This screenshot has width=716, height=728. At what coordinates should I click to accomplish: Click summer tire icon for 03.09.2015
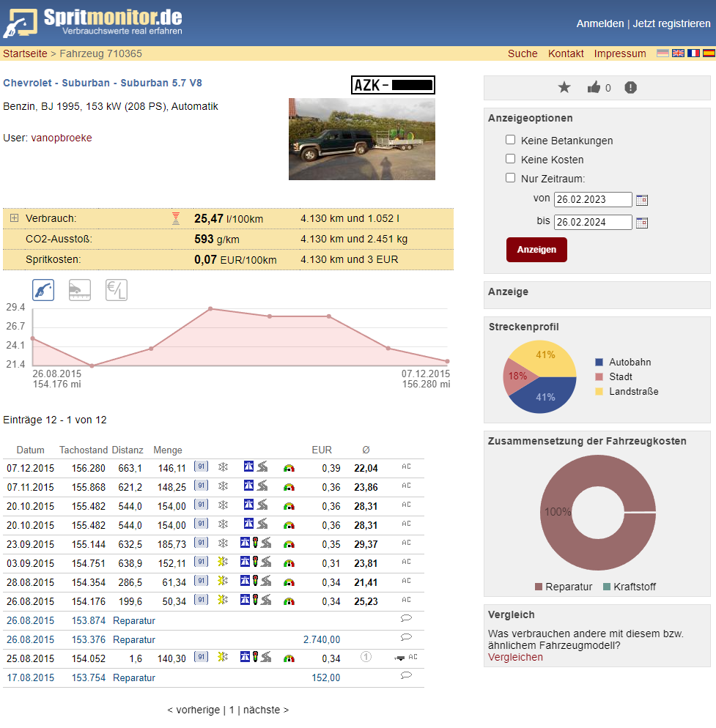[223, 562]
